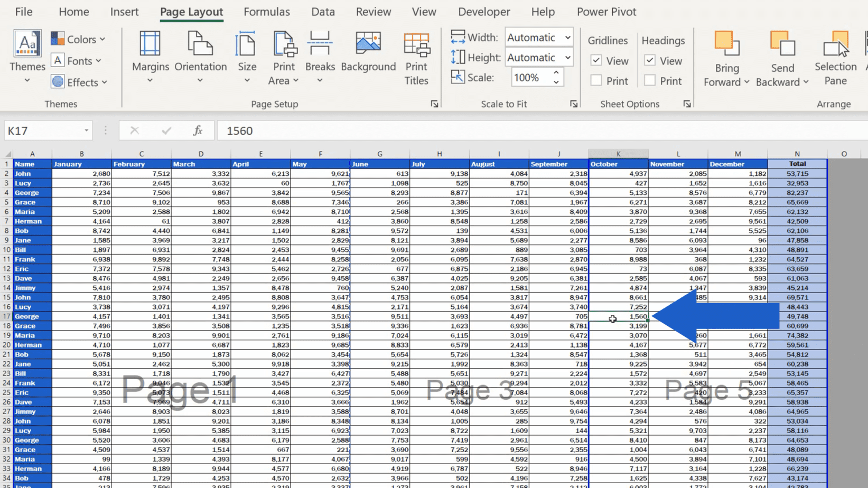868x488 pixels.
Task: Click the Size page icon
Action: tap(246, 45)
